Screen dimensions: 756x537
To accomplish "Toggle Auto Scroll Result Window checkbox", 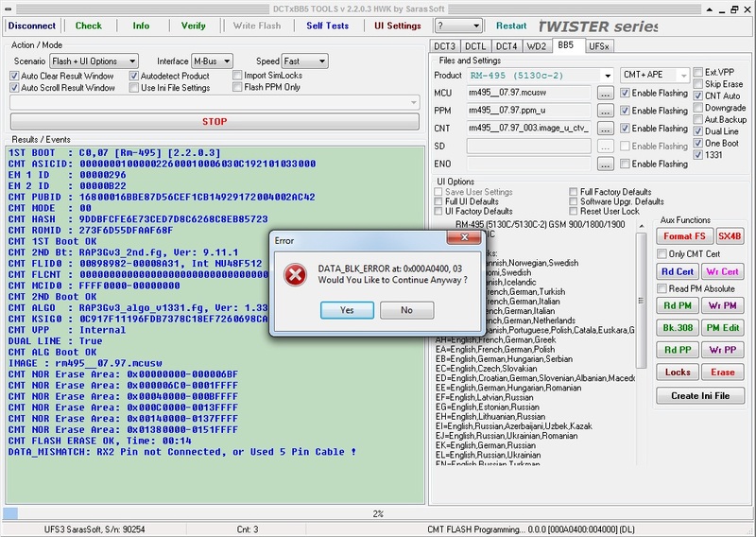I will tap(14, 88).
